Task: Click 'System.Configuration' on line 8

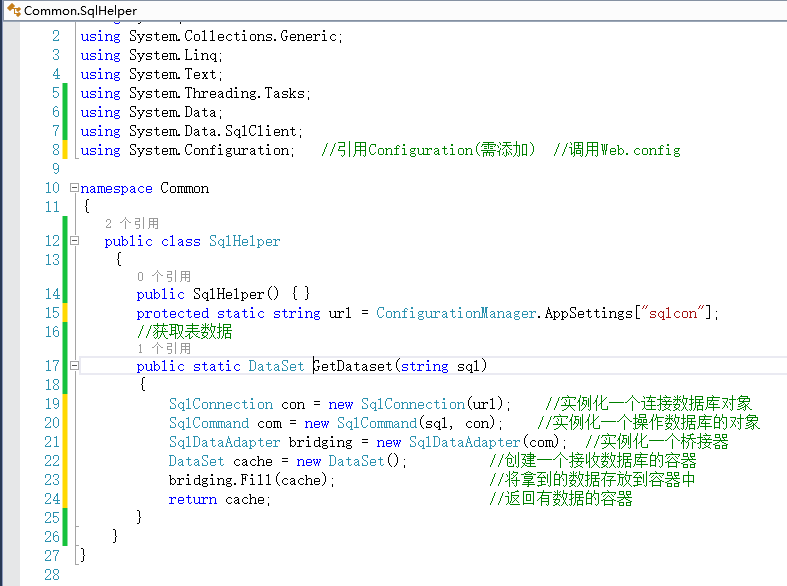Action: tap(209, 150)
